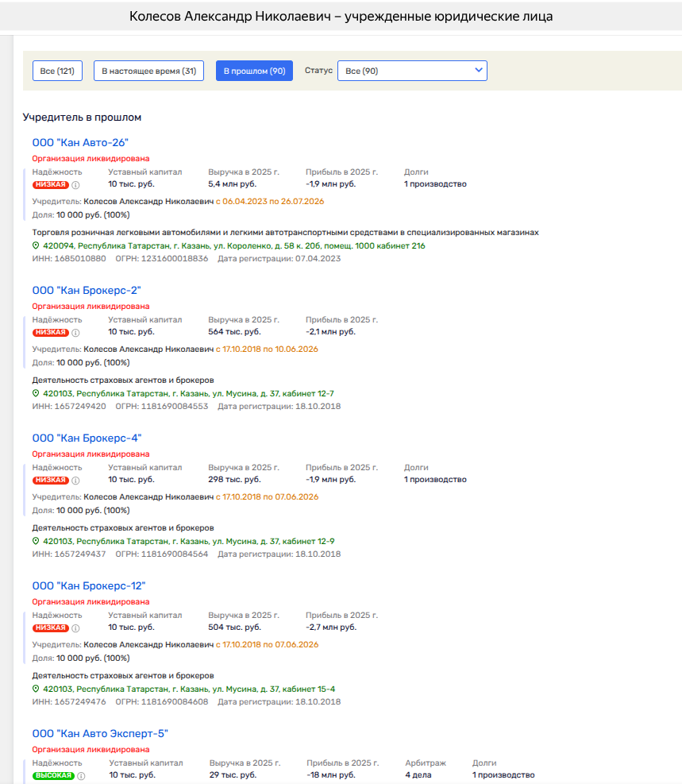Screen dimensions: 682x784
Task: Click "1 производство" under Кан Авто Эксперт-5
Action: [x=503, y=775]
